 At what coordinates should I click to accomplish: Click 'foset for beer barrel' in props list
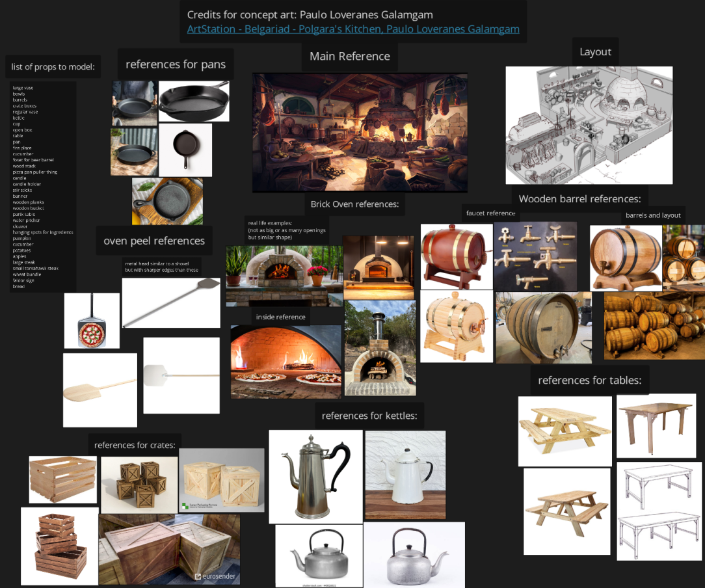coord(33,160)
